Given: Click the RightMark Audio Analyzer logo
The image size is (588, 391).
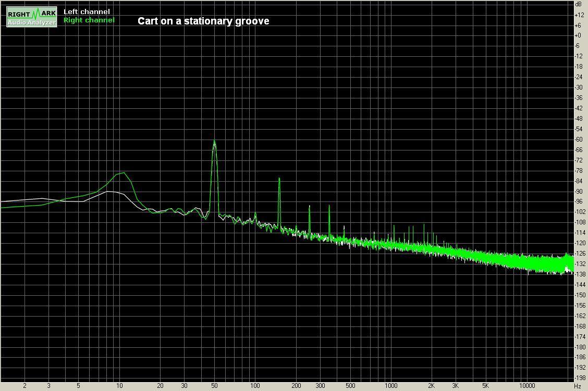Looking at the screenshot, I should tap(32, 17).
